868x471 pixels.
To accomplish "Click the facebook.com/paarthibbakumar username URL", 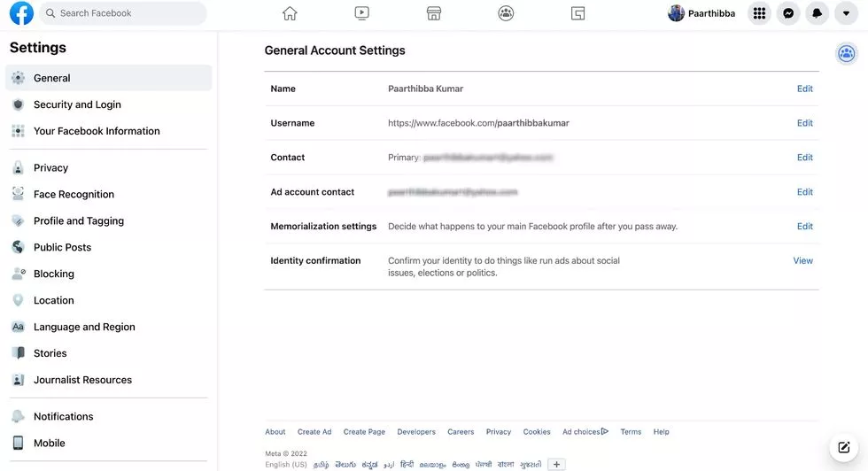I will point(478,123).
